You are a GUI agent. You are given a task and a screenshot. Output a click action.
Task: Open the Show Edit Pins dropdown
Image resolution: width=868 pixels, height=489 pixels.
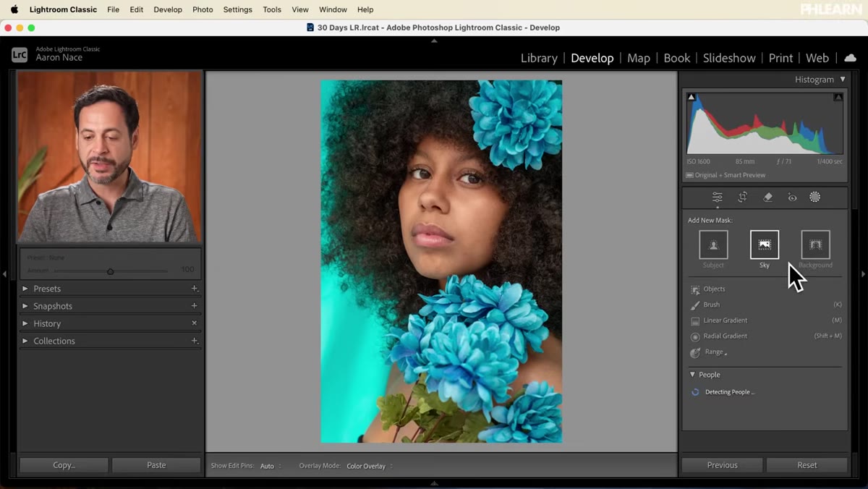(x=271, y=466)
